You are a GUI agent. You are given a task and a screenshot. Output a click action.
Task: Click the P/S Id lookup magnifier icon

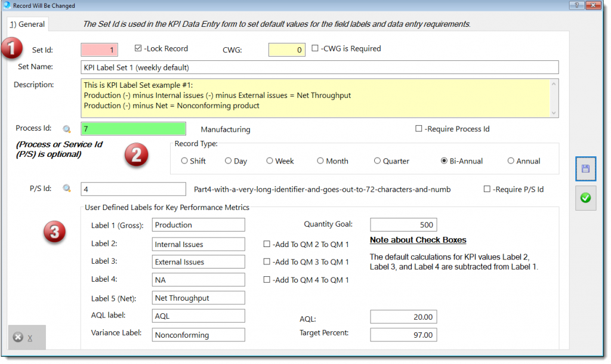[x=67, y=189]
